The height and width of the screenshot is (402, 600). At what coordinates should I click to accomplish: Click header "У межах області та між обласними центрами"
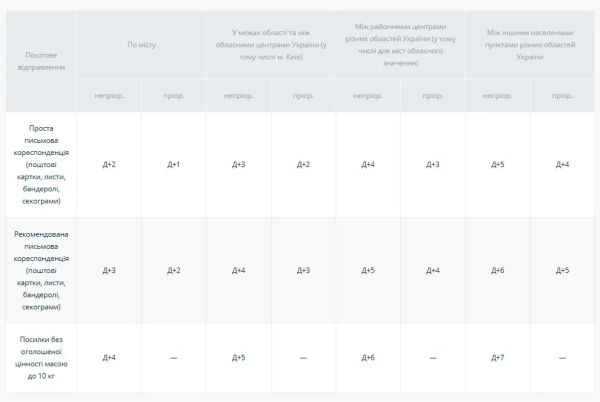[x=270, y=46]
